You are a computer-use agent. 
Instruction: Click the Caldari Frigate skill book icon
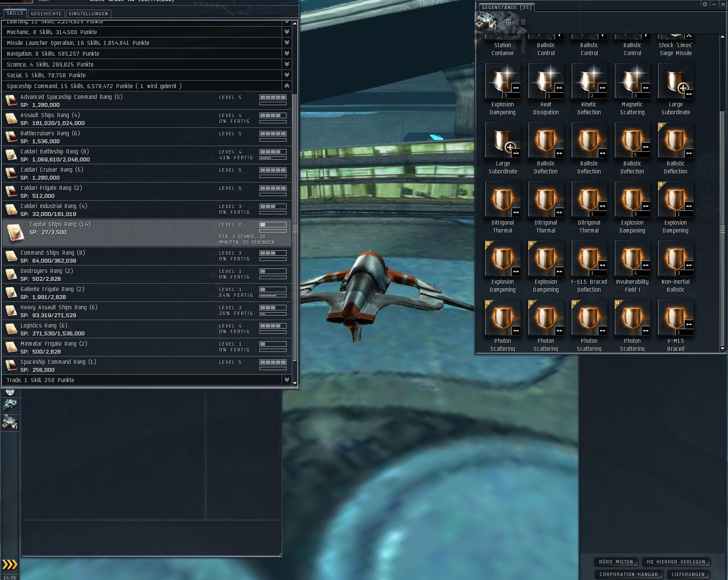tap(11, 192)
